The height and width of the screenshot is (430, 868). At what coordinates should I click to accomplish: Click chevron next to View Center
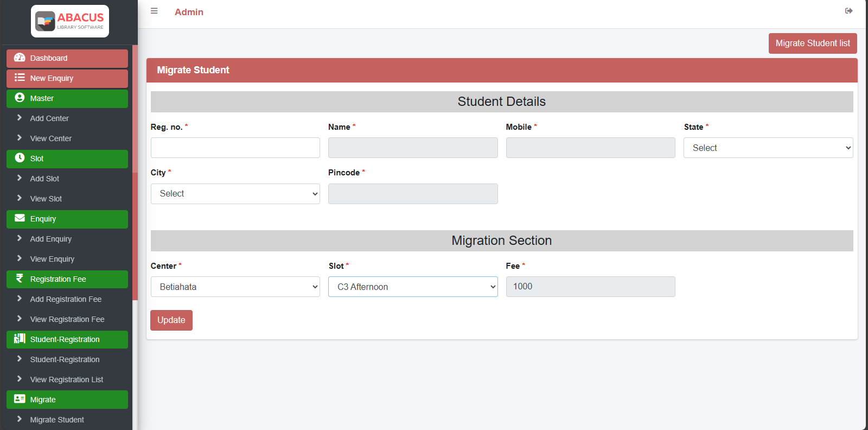click(x=20, y=138)
